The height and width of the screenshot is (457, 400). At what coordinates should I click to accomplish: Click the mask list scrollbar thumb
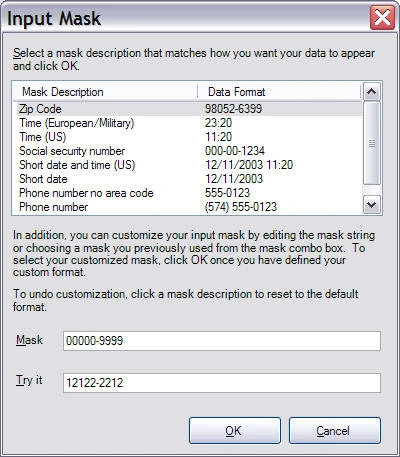click(372, 143)
